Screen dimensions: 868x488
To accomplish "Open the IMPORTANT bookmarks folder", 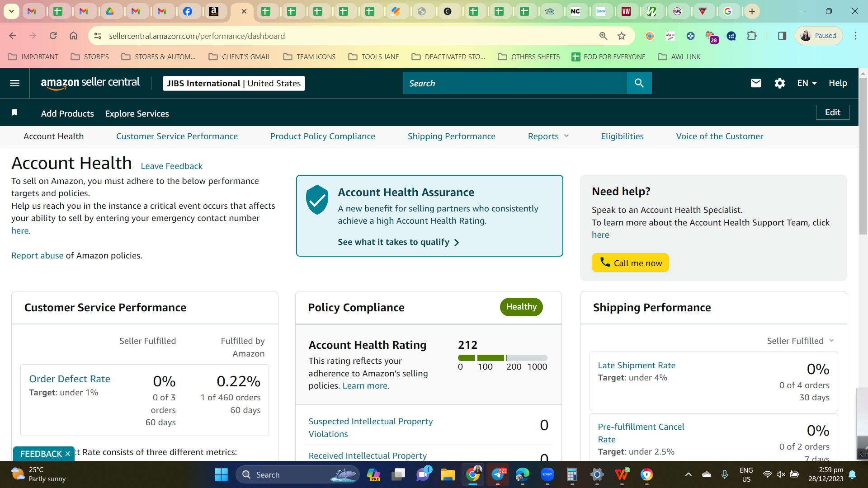I will 33,56.
